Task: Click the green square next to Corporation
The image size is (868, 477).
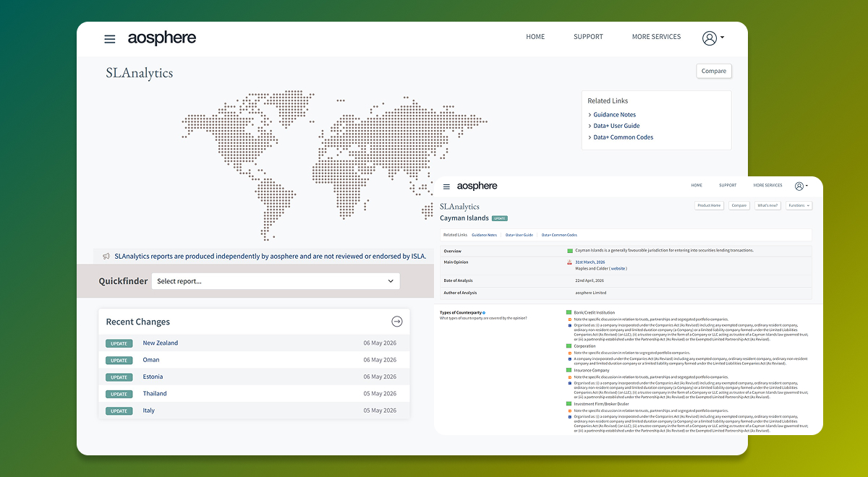Action: coord(569,346)
